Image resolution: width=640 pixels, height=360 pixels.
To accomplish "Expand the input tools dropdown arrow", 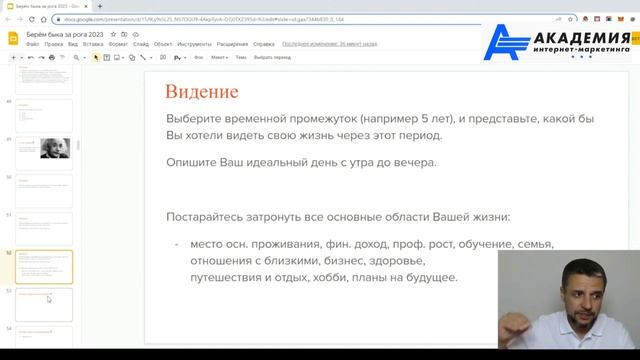I will [x=185, y=58].
